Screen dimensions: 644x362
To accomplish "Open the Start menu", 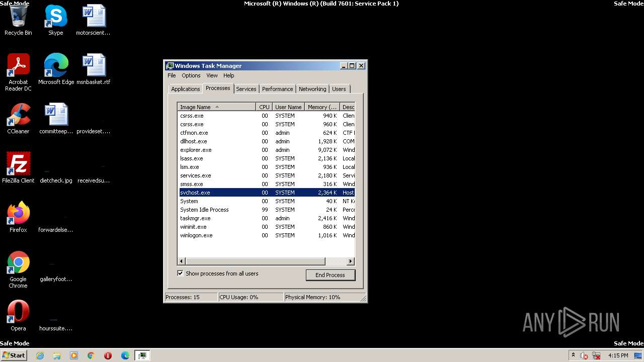I will point(14,355).
